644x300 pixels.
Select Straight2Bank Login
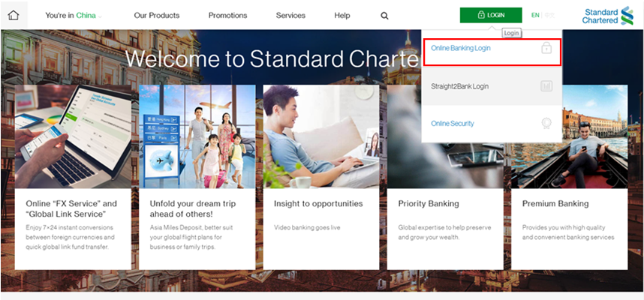tap(459, 86)
